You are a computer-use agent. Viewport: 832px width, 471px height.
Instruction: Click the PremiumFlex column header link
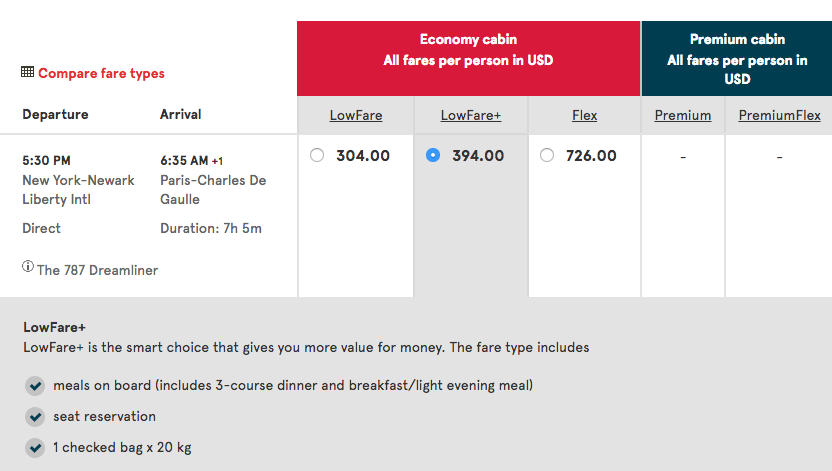[x=780, y=115]
